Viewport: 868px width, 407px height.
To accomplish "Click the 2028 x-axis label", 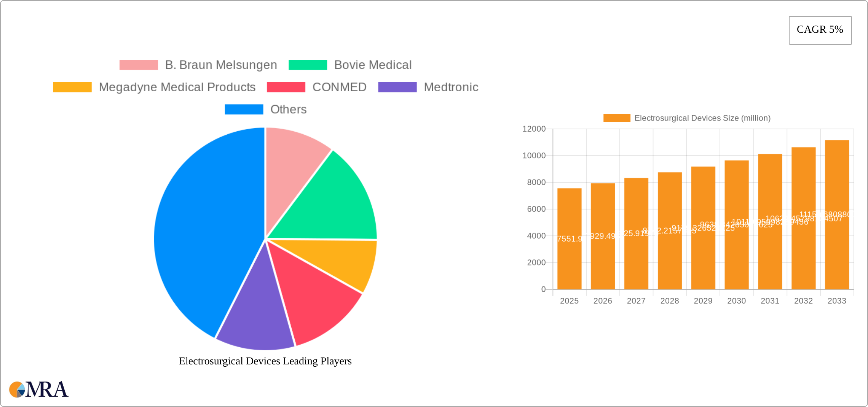I will pos(670,301).
